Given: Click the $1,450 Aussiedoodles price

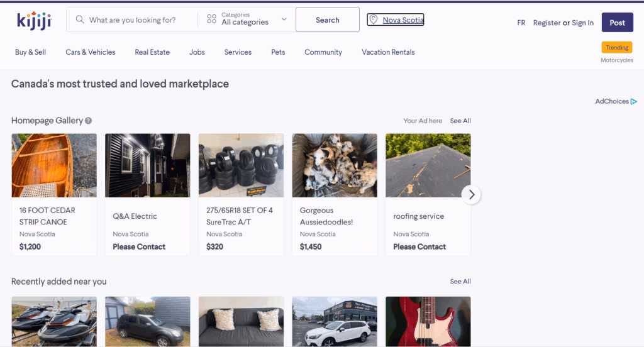Looking at the screenshot, I should point(311,247).
